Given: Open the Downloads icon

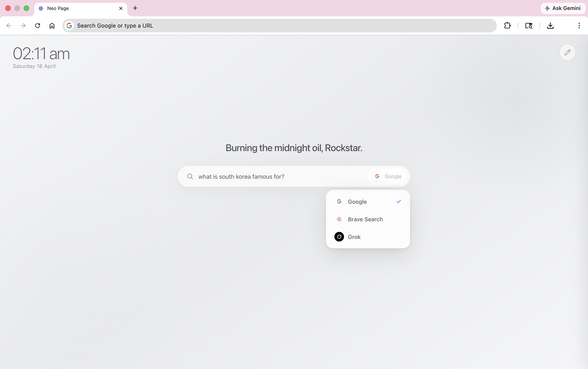Looking at the screenshot, I should pos(550,26).
